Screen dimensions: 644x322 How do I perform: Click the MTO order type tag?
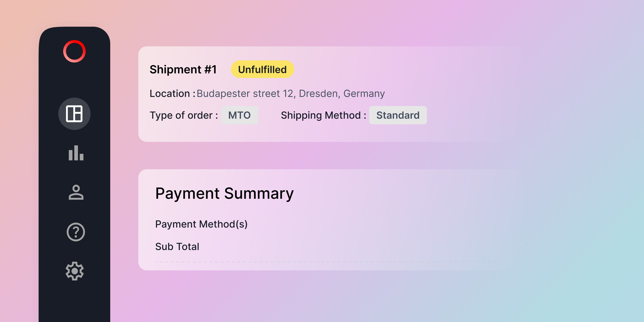239,115
